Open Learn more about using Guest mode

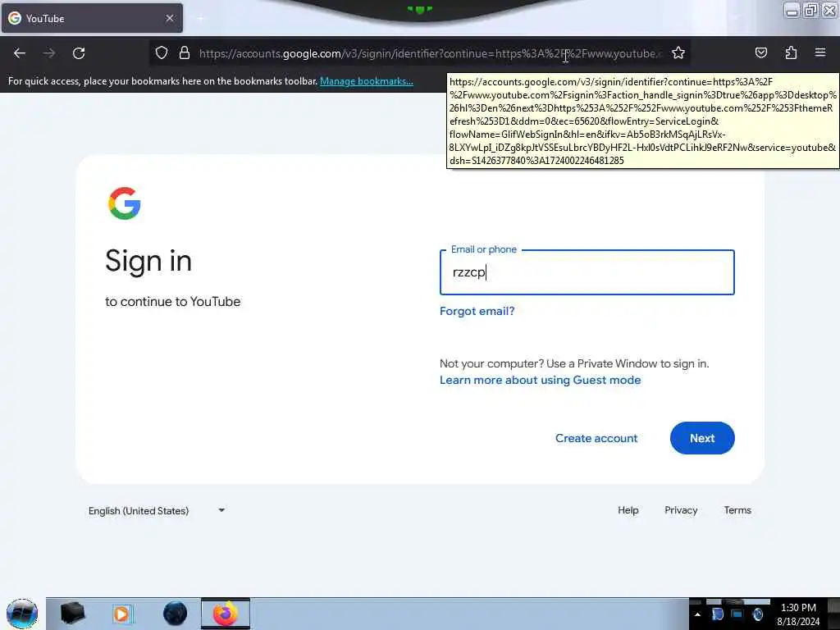540,380
